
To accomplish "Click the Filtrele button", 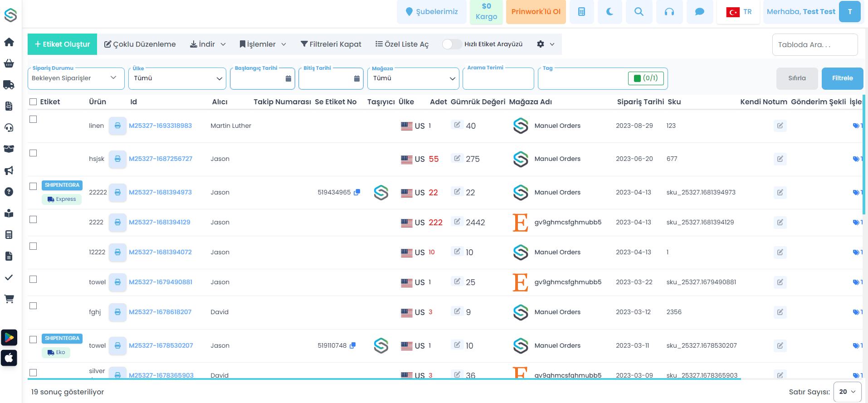I will 842,78.
